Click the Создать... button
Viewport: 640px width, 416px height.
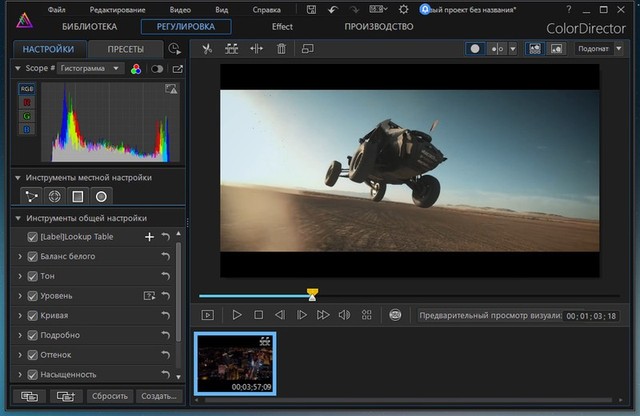coord(157,396)
